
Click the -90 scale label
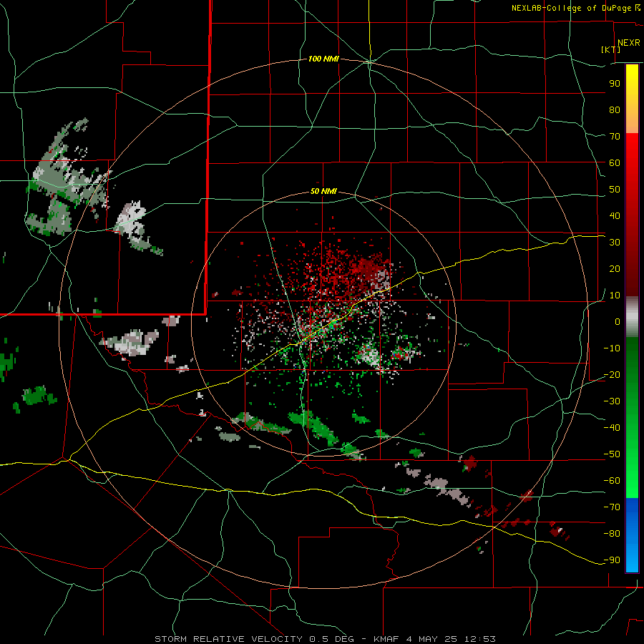point(612,560)
